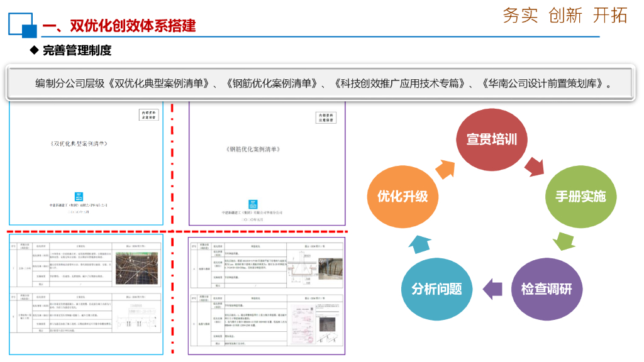Click the purple arrow left of 检查调研
The height and width of the screenshot is (362, 644).
(x=492, y=289)
